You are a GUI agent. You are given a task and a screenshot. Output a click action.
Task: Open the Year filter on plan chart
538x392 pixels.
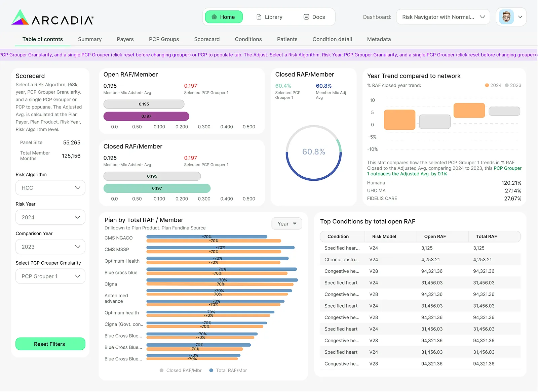[x=287, y=224]
